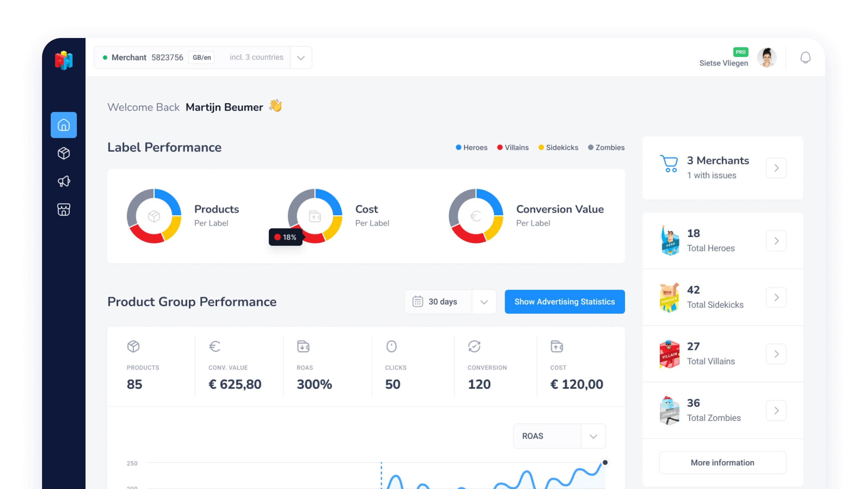Open 3 Merchants details arrow
Image resolution: width=868 pixels, height=489 pixels.
point(776,168)
